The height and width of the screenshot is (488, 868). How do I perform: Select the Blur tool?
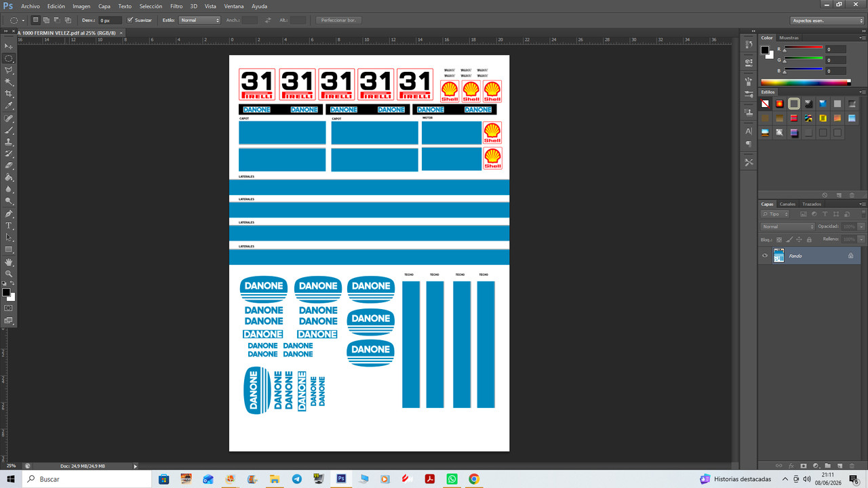(x=9, y=189)
